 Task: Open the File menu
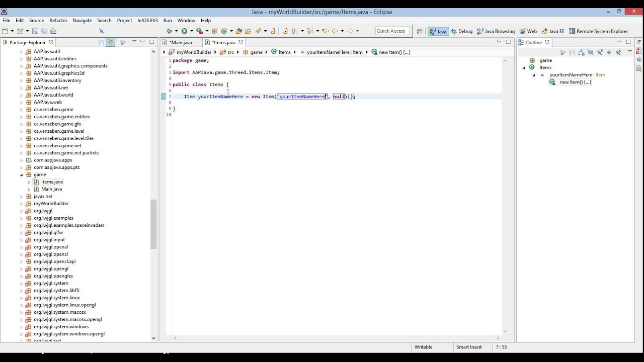7,21
